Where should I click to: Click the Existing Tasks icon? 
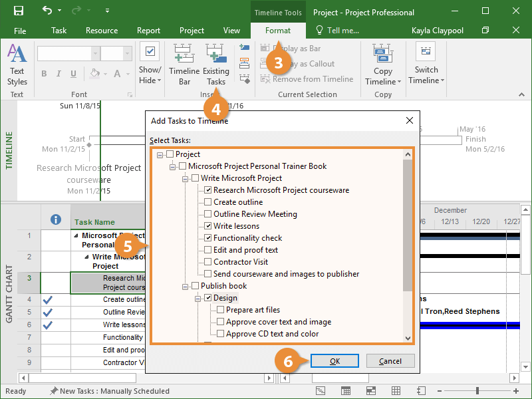[x=215, y=55]
